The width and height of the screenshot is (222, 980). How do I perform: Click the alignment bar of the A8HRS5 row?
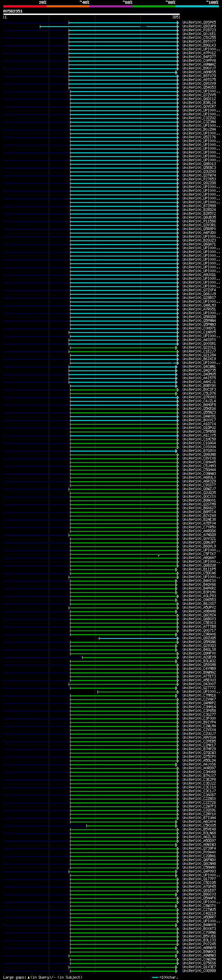point(123,72)
